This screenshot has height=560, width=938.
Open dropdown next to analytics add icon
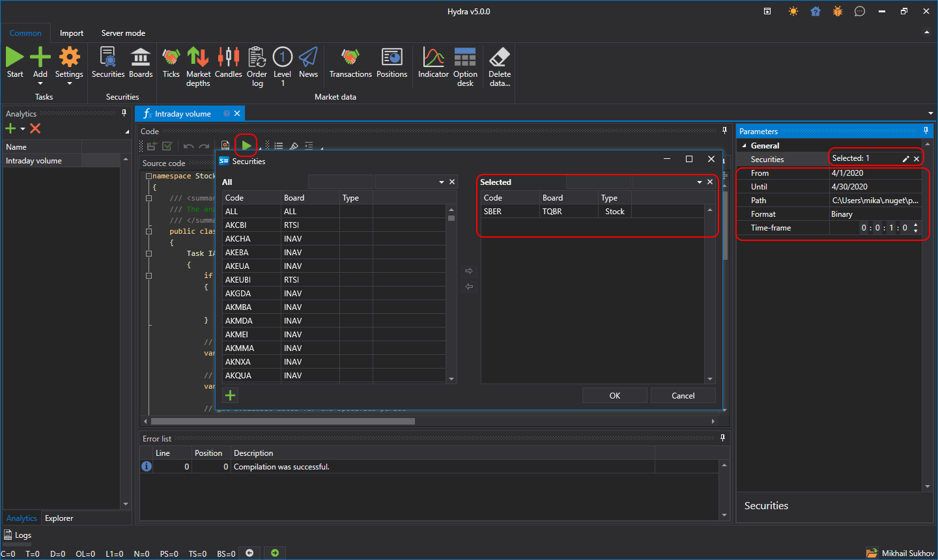pyautogui.click(x=22, y=129)
